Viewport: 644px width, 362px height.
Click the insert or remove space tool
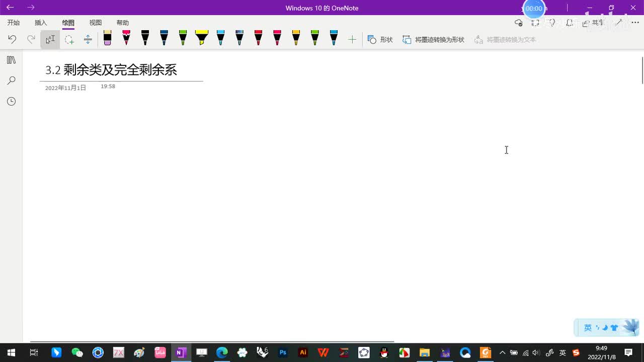[88, 39]
